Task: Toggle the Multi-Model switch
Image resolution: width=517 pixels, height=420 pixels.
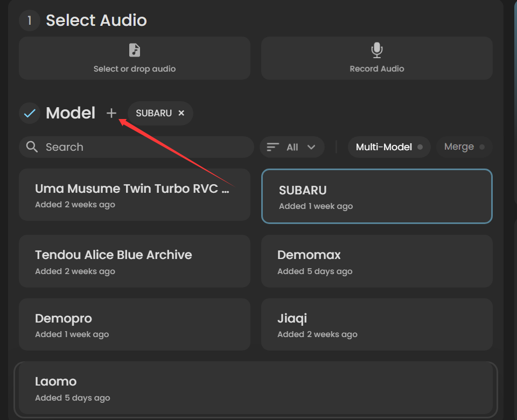Action: point(389,147)
